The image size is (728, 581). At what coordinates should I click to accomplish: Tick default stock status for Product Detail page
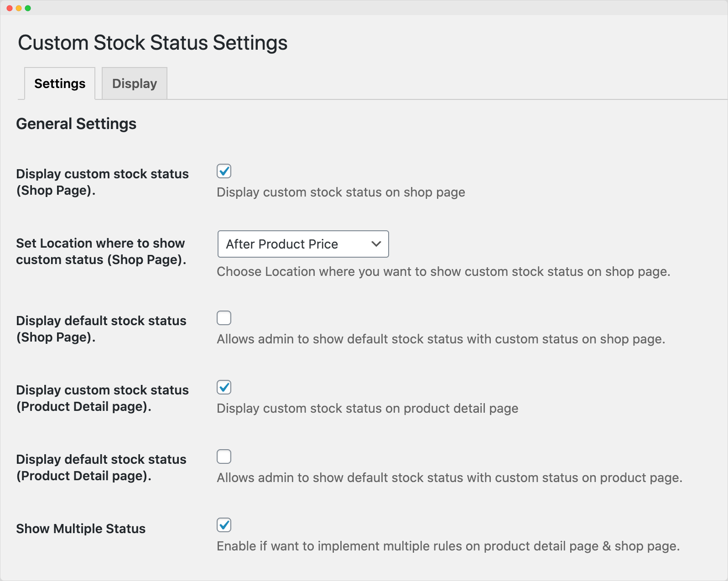[x=224, y=456]
